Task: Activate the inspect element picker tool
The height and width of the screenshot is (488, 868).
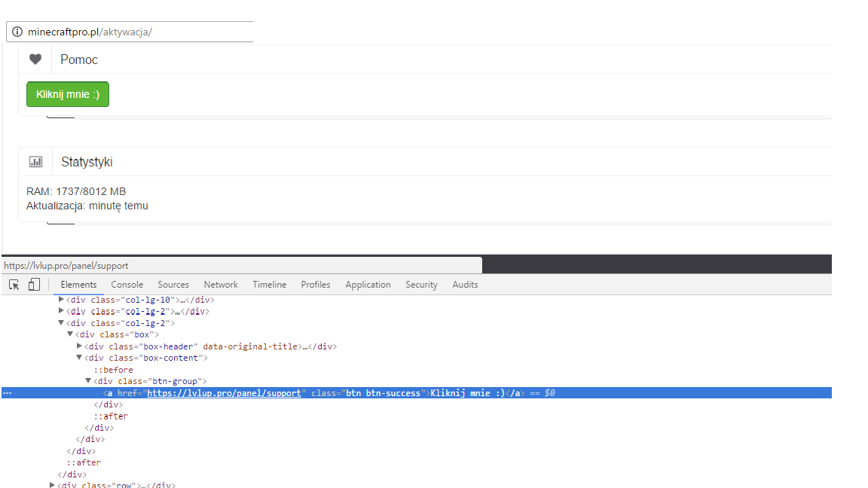Action: tap(14, 285)
